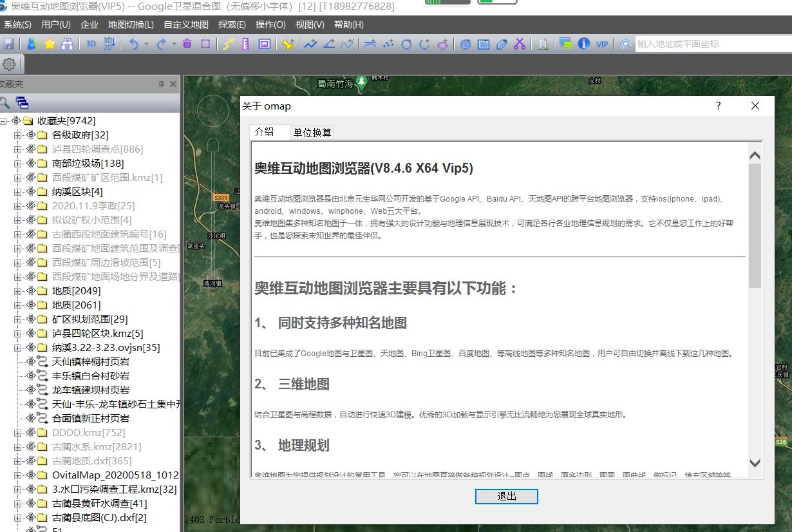Click the magnifier icon in favorites panel
Viewport: 792px width, 532px height.
tap(5, 102)
